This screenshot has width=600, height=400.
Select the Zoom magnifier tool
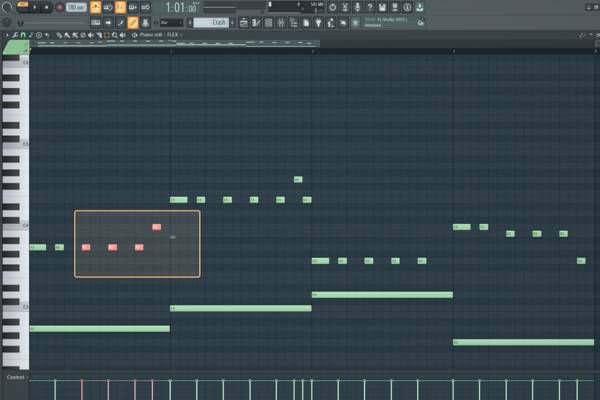(x=115, y=35)
